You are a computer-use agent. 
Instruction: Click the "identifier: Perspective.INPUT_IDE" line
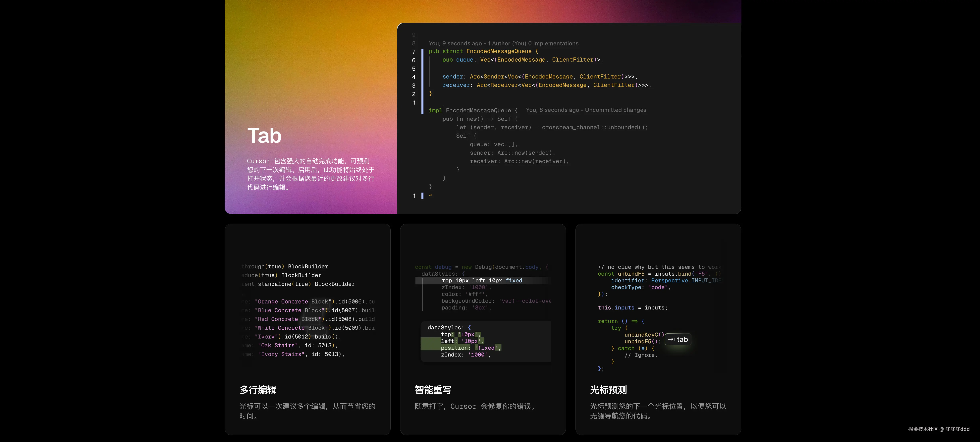coord(666,281)
